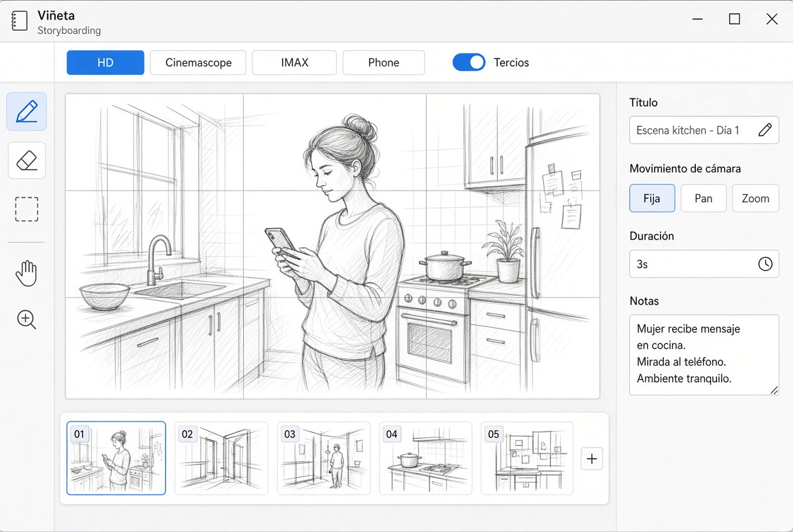The image size is (793, 532).
Task: Choose the Phone aspect ratio
Action: [x=384, y=62]
